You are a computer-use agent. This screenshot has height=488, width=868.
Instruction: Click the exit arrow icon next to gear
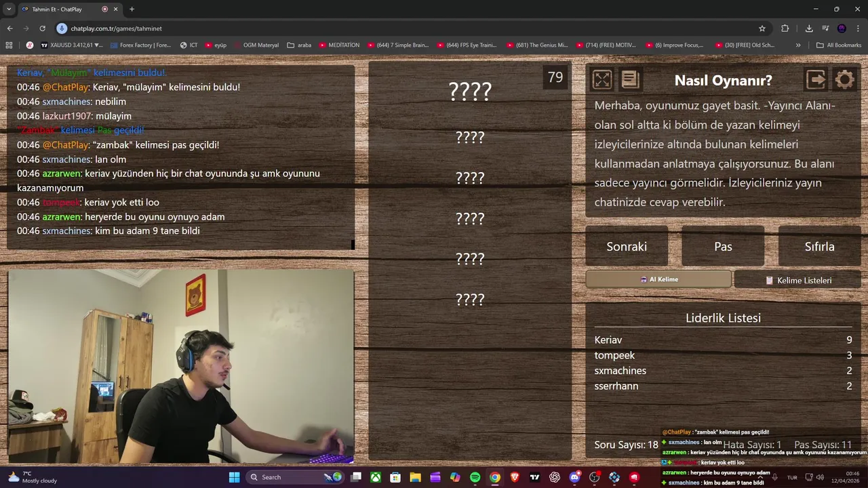[x=816, y=80]
